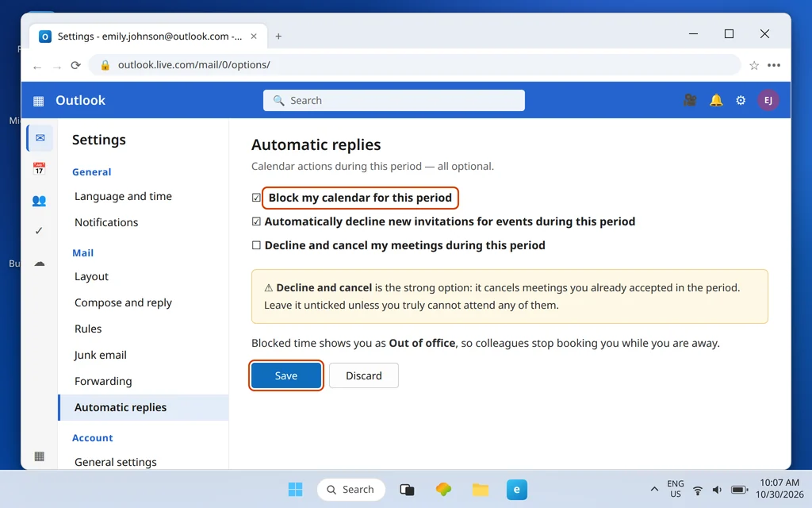The height and width of the screenshot is (508, 812).
Task: Open the OneDrive cloud sidebar icon
Action: [40, 264]
